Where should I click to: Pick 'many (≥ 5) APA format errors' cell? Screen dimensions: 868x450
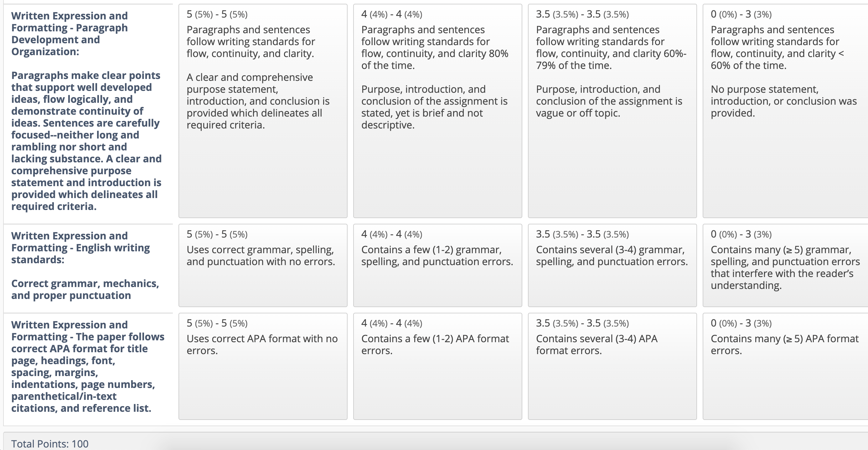[x=785, y=366]
